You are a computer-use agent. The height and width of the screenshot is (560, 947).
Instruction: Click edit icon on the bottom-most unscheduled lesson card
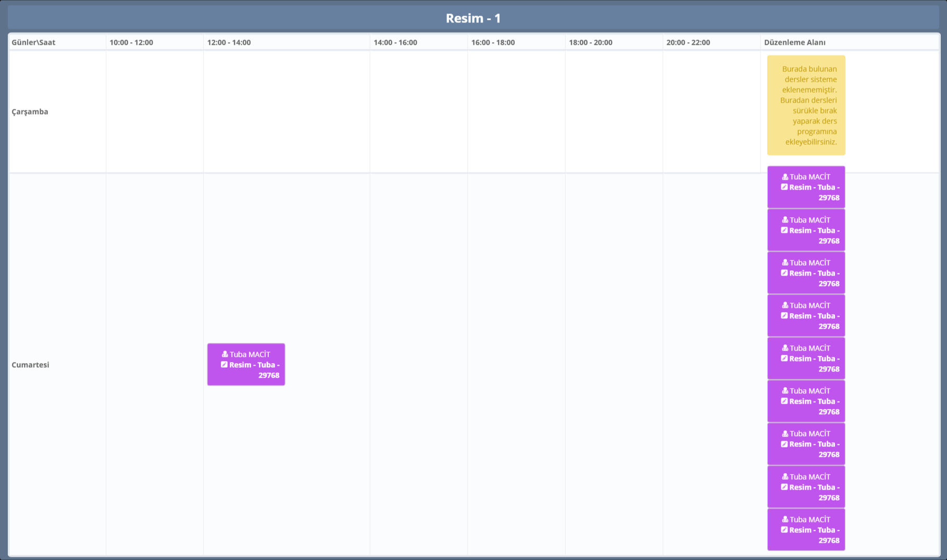point(784,530)
